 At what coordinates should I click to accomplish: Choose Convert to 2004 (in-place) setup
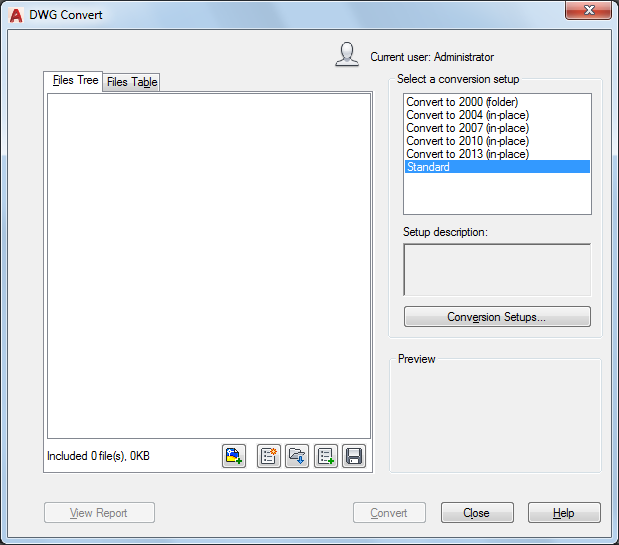pos(467,115)
